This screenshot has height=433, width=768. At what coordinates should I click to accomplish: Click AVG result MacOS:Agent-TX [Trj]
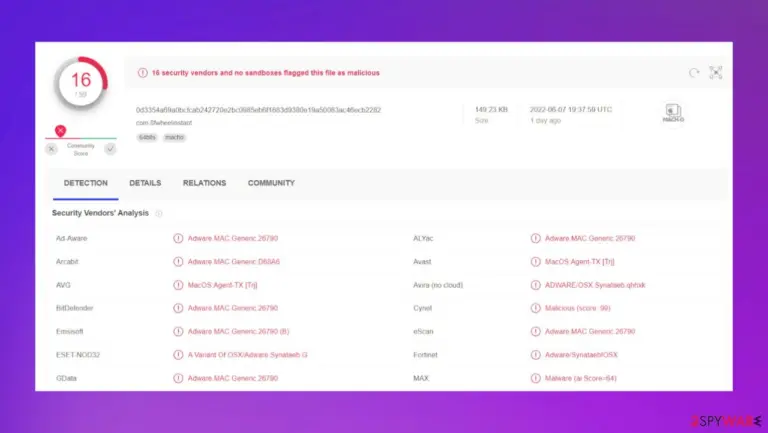click(x=222, y=285)
